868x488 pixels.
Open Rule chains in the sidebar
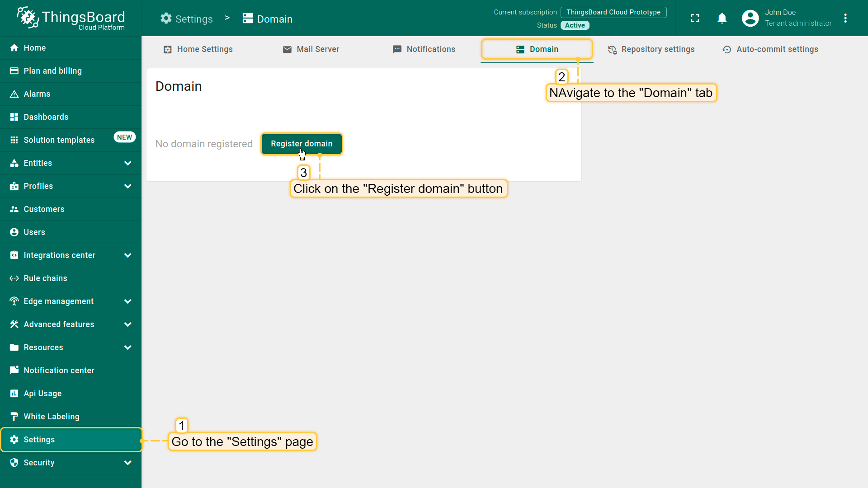71,278
